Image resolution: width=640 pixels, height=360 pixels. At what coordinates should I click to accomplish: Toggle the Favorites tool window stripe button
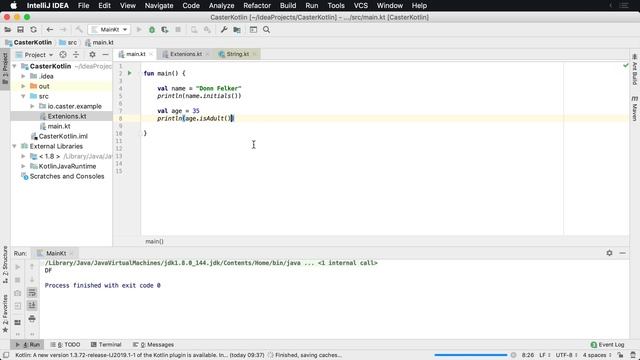5,313
